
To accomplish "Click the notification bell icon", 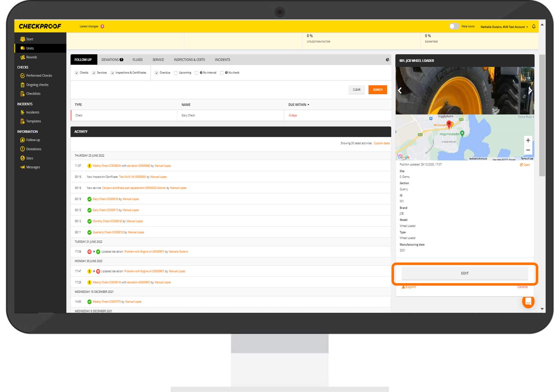I will (534, 27).
